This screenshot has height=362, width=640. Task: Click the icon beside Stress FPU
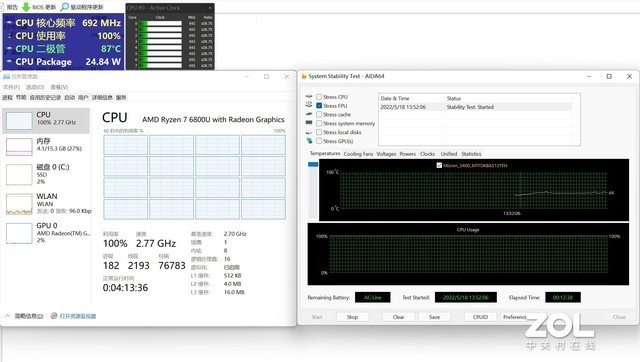point(309,105)
